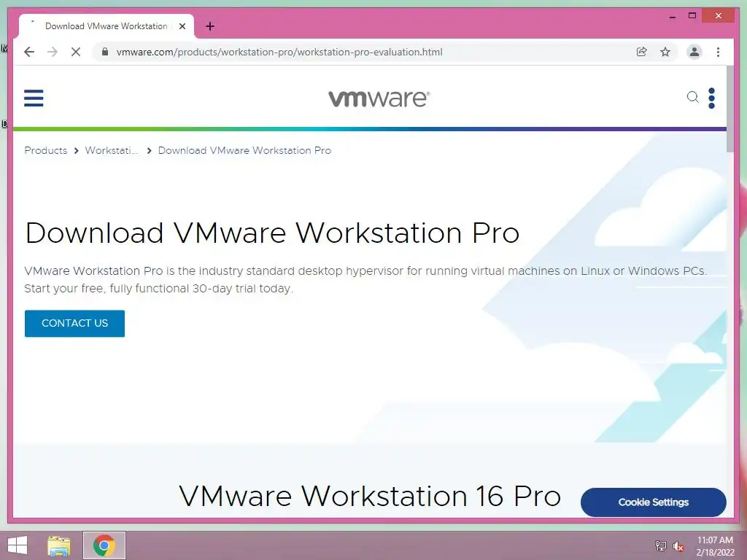Click the network tray icon
This screenshot has height=560, width=747.
tap(660, 545)
